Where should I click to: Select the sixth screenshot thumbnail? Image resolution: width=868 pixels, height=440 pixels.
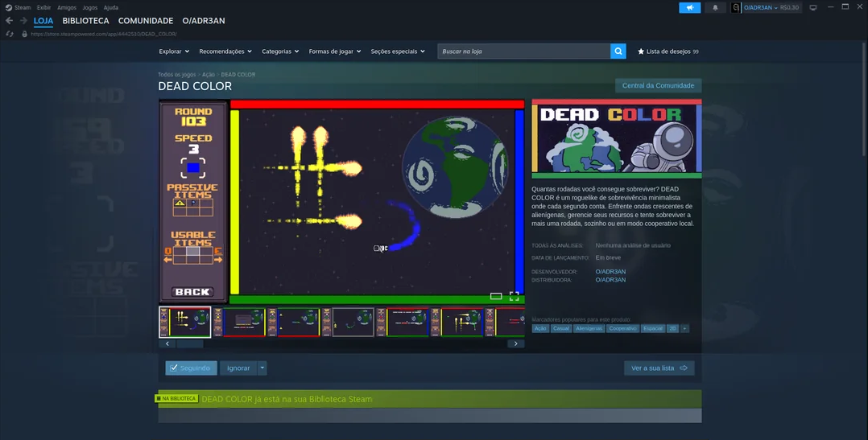[x=457, y=323]
